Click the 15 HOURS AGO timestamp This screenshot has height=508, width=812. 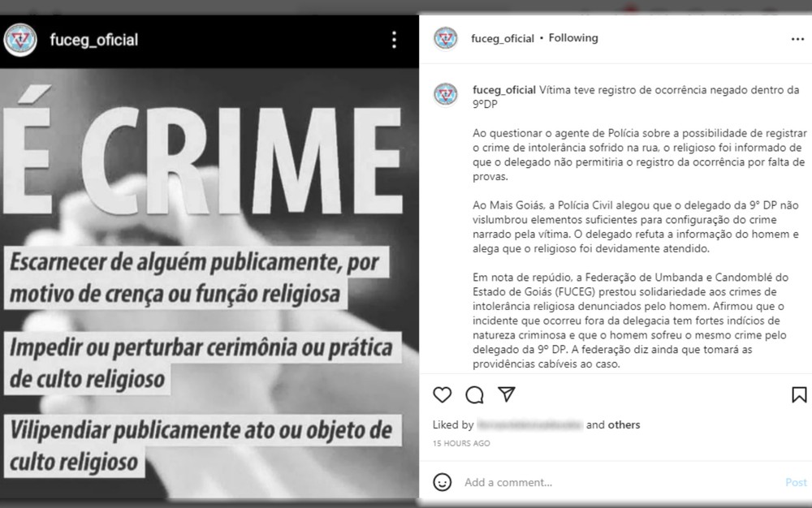461,443
